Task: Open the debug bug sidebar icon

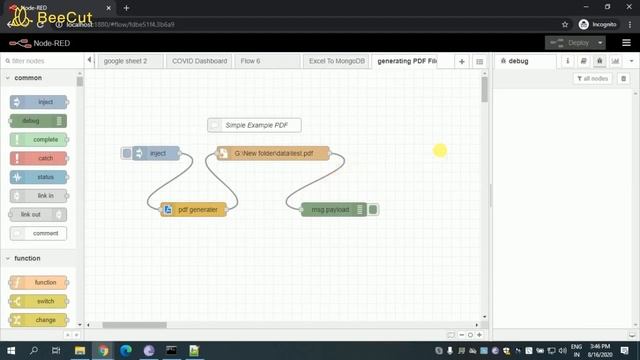Action: (x=599, y=61)
